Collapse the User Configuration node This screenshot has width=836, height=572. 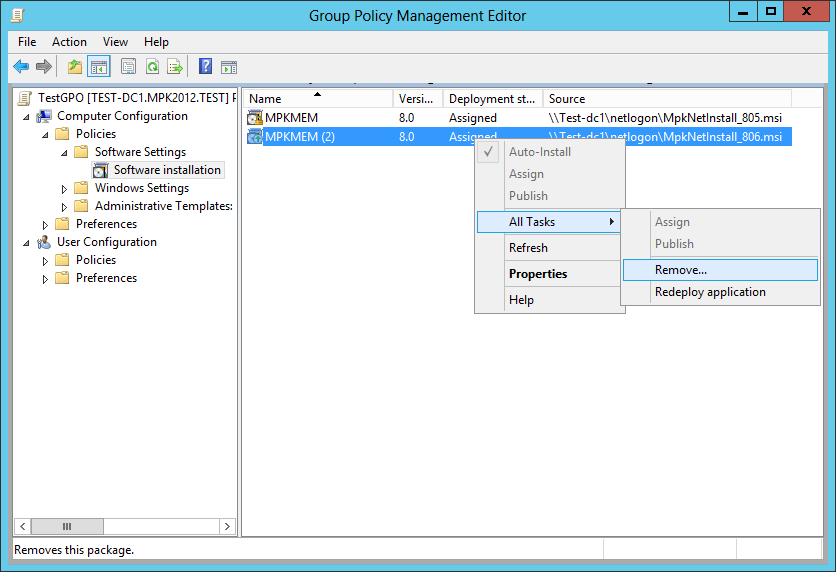pyautogui.click(x=26, y=243)
